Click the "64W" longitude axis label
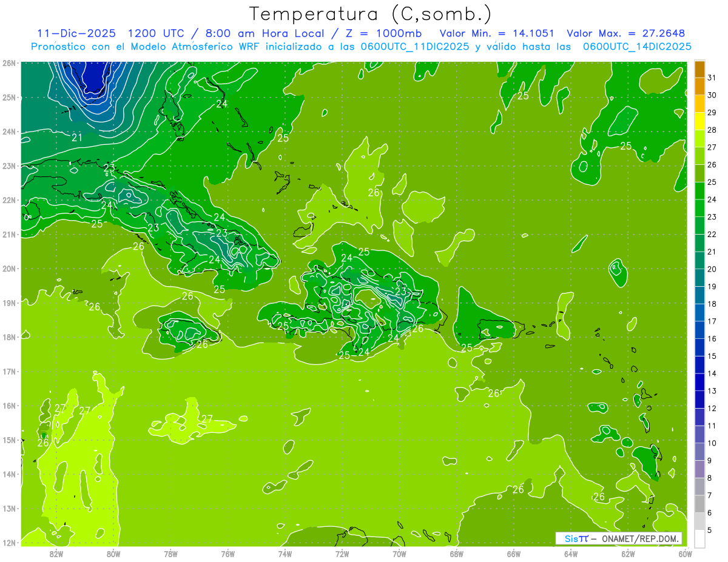 571,554
